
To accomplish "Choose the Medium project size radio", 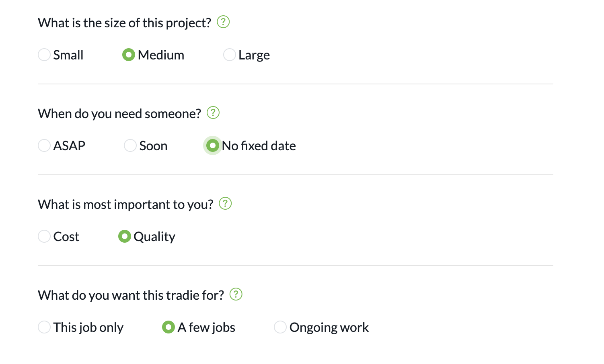I will (129, 55).
